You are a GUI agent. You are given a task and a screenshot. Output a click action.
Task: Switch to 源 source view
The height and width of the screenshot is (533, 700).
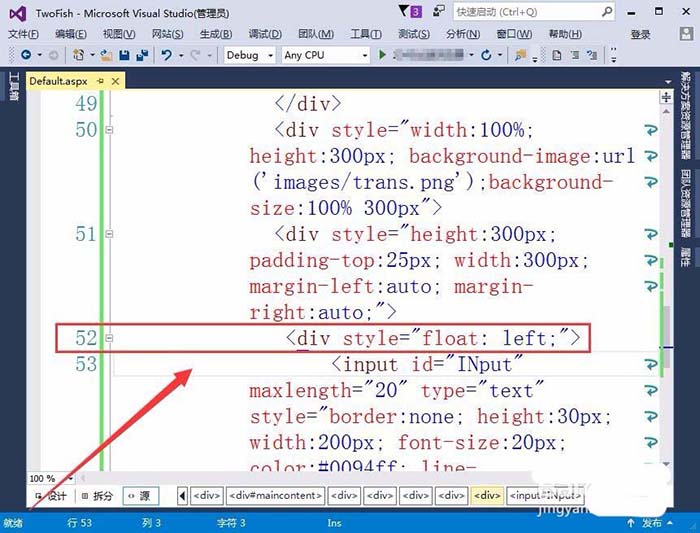coord(141,496)
